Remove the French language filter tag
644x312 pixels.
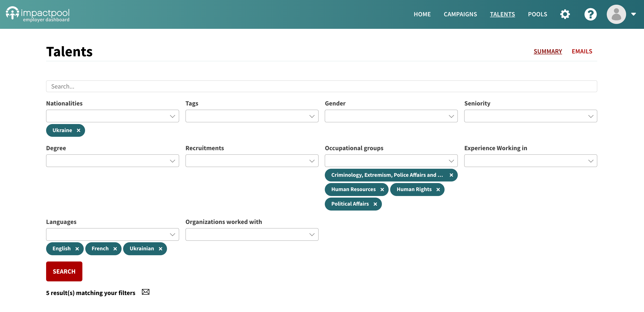pos(115,249)
